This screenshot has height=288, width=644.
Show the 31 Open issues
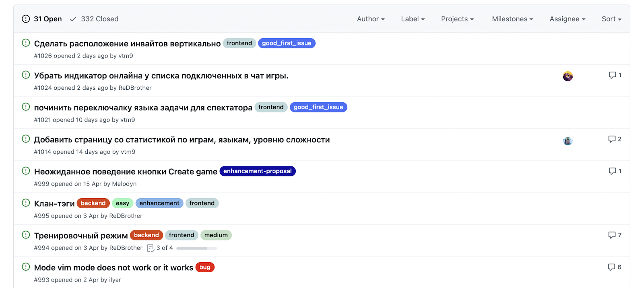pos(42,19)
